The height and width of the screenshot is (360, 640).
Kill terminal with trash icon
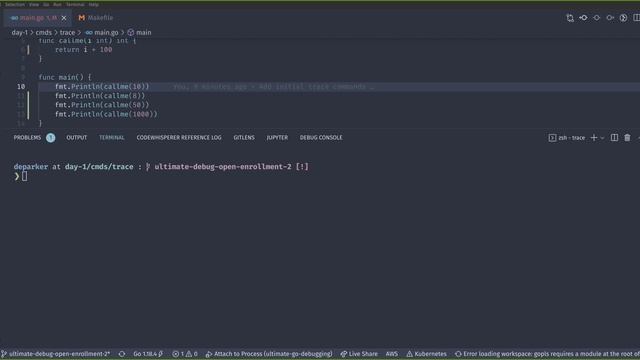(x=627, y=138)
